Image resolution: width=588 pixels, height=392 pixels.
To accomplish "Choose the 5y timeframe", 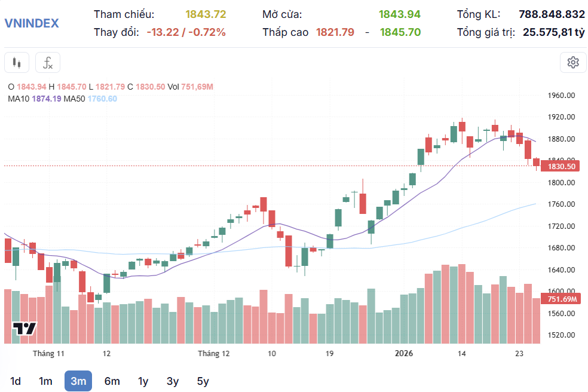I will coord(203,381).
